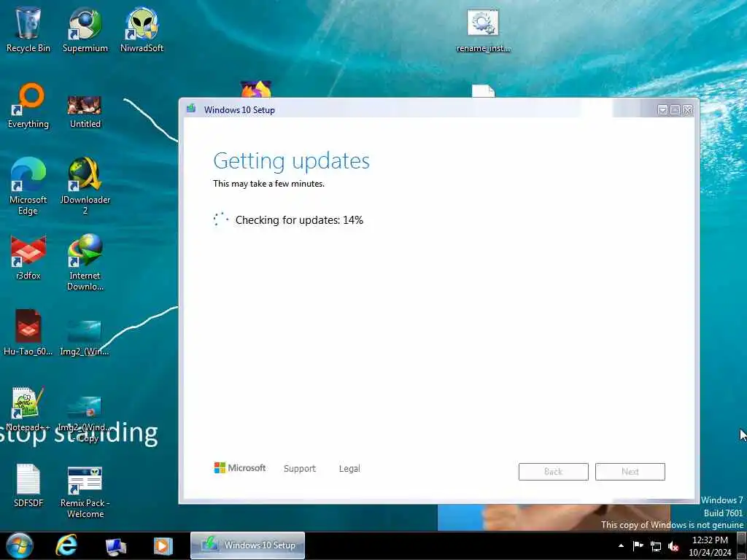Screen dimensions: 747x560
Task: Click the Back button in setup
Action: 554,472
